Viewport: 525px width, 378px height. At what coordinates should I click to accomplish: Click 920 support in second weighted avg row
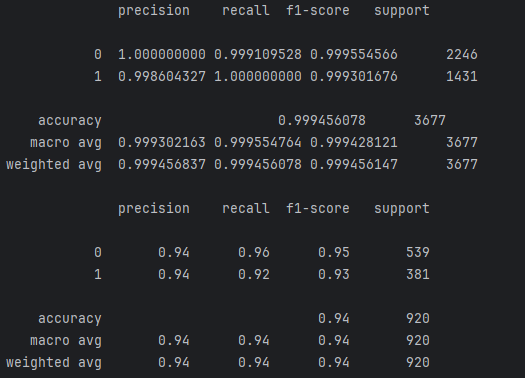[x=418, y=363]
